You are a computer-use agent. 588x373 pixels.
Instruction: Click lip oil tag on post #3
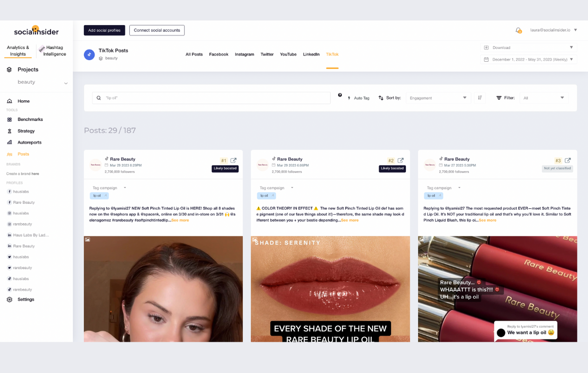433,196
